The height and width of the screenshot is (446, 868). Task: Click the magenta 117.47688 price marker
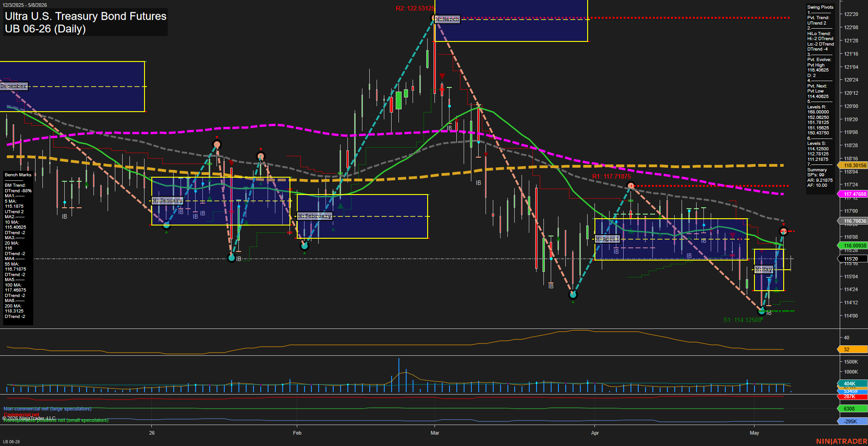point(853,194)
